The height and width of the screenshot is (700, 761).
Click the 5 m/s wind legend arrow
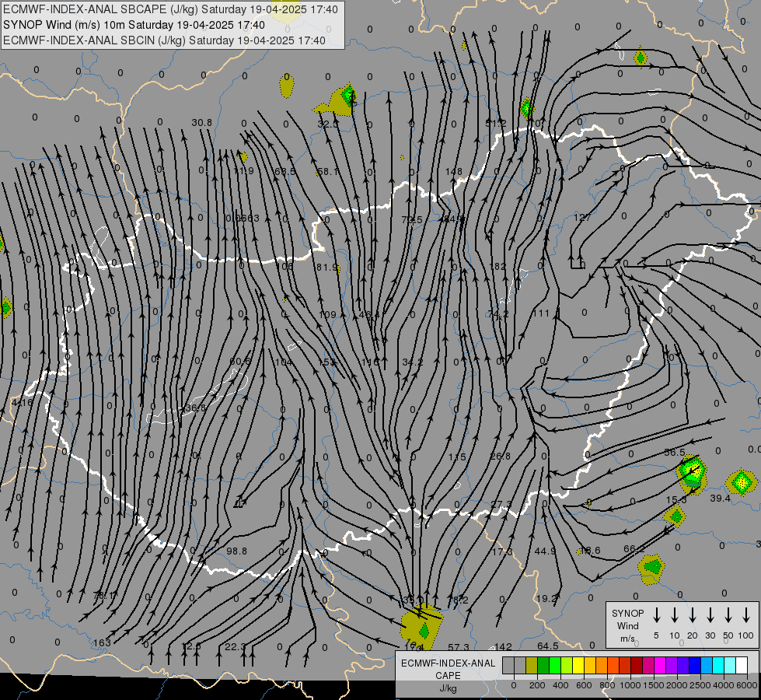click(656, 615)
